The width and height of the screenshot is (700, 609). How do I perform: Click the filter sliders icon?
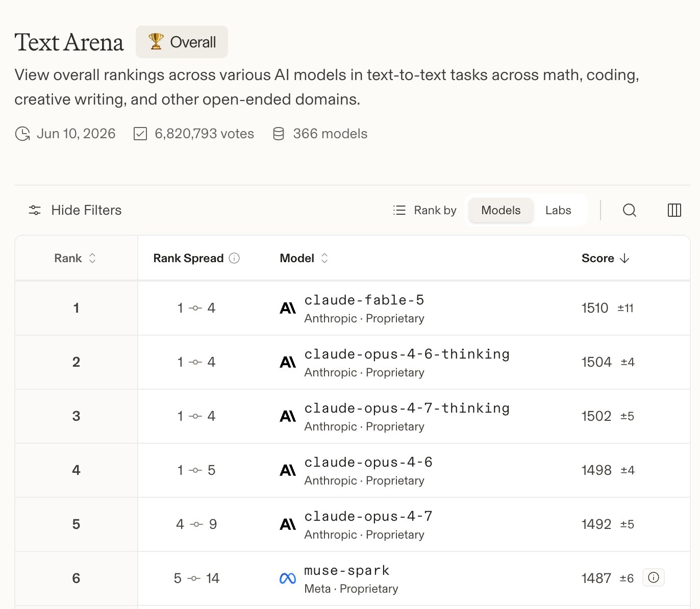pyautogui.click(x=35, y=210)
